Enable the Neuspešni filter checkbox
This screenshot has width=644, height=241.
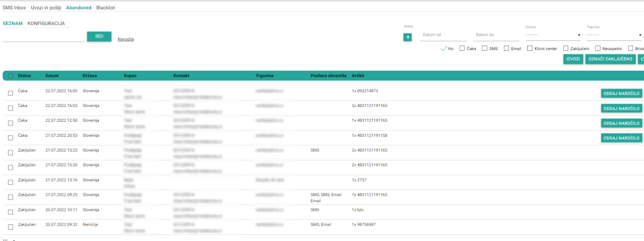pos(598,49)
